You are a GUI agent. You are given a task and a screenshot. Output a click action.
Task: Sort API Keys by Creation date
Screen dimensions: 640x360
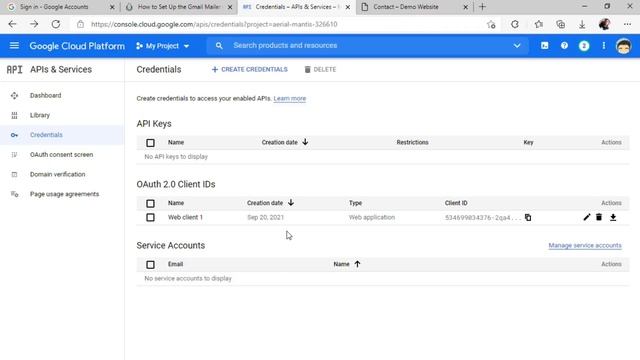[x=285, y=142]
